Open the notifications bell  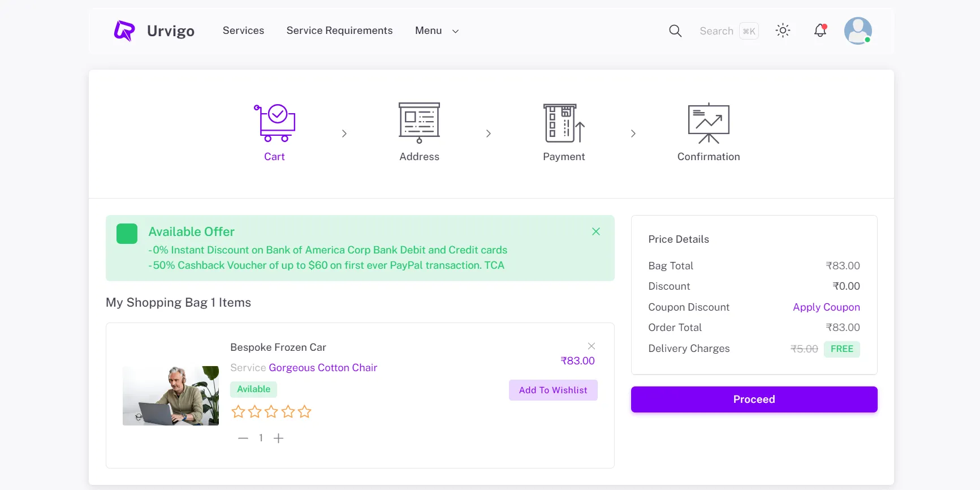tap(820, 31)
